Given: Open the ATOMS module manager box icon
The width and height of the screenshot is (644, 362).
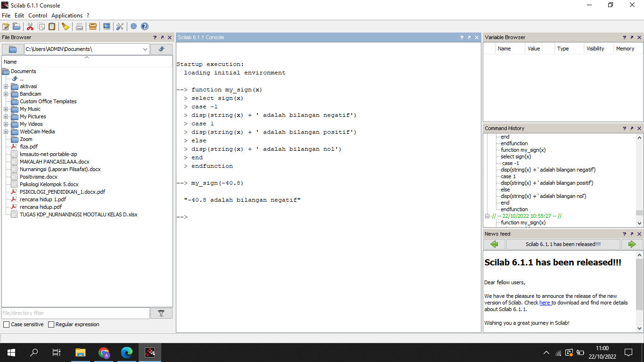Looking at the screenshot, I should [x=93, y=26].
